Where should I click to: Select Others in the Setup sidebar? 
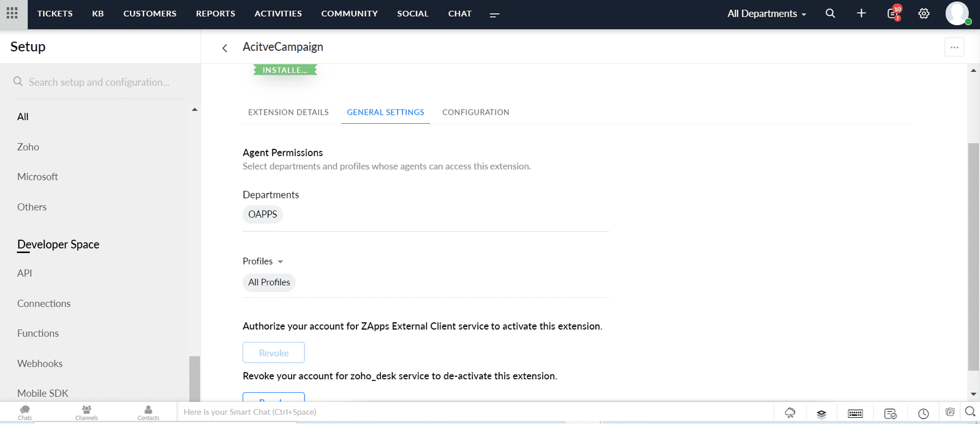tap(32, 207)
